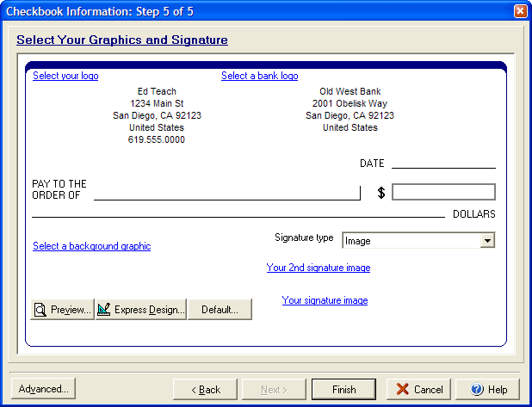Click the magnifier icon on the Preview button

(x=40, y=310)
